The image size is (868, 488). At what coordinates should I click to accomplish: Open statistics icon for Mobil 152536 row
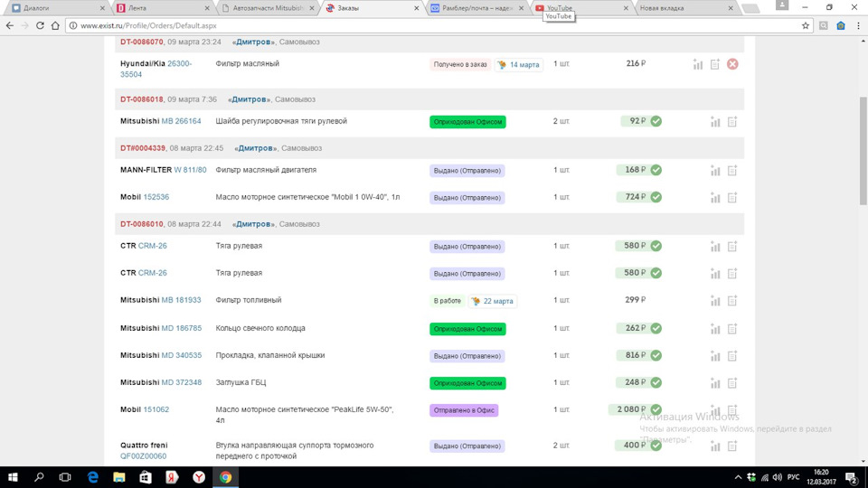point(715,198)
